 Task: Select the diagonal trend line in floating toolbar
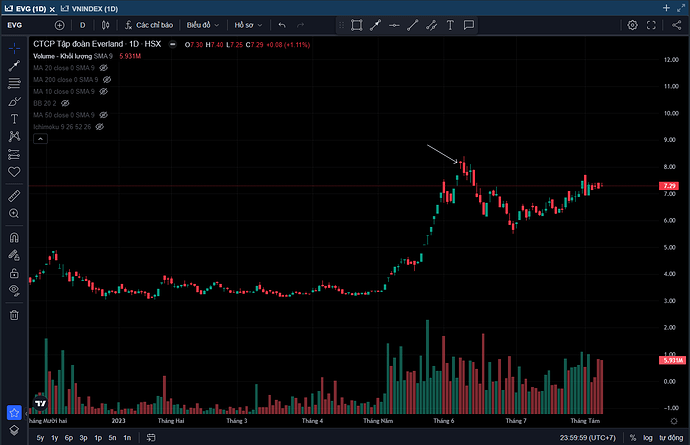413,25
